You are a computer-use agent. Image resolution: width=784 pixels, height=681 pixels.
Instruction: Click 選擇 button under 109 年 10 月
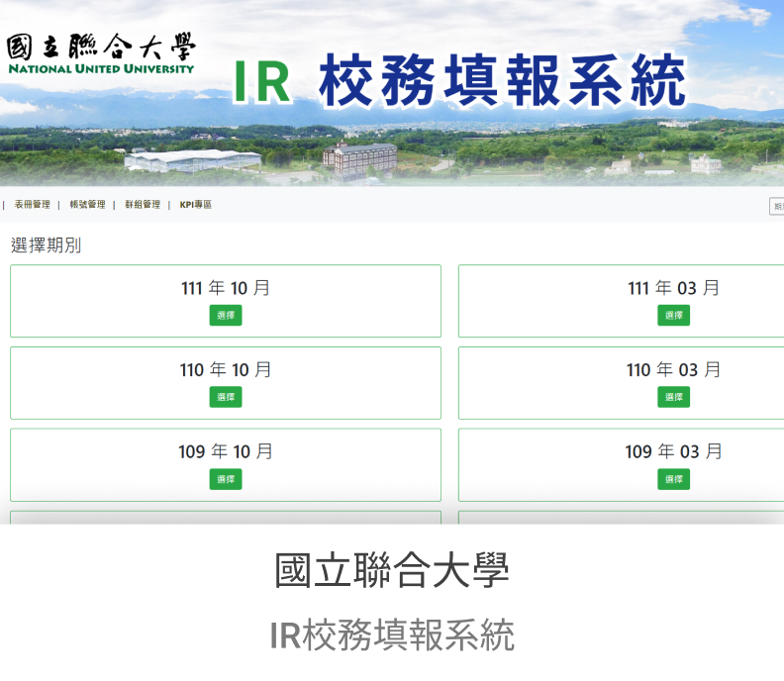pyautogui.click(x=226, y=479)
